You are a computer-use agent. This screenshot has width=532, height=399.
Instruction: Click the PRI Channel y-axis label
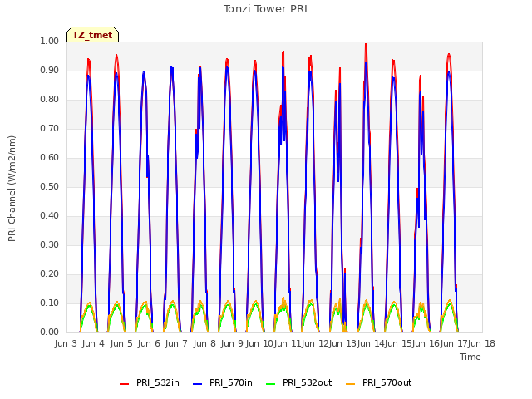[12, 189]
